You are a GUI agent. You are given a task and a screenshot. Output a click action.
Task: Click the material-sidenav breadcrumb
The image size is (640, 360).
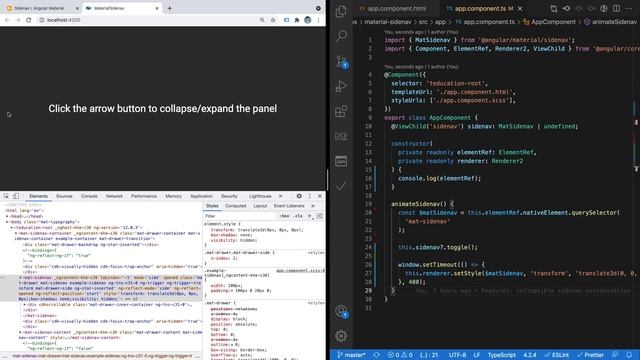(x=388, y=22)
